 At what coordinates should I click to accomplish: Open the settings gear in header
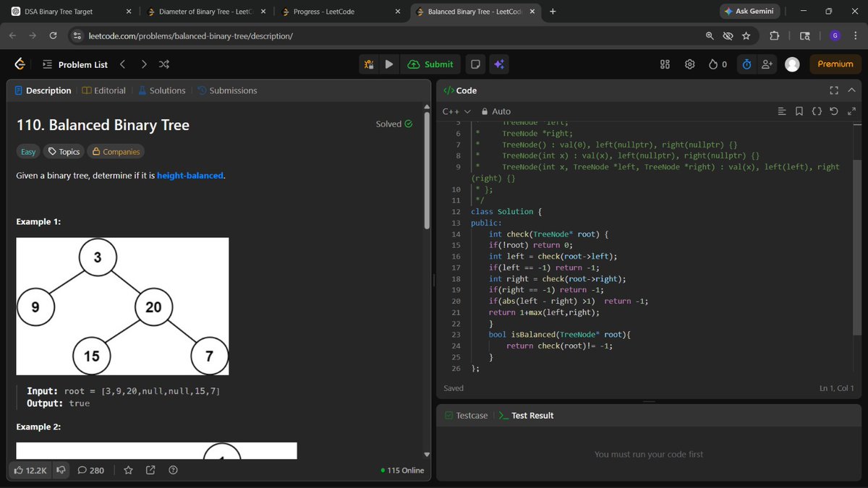tap(690, 64)
